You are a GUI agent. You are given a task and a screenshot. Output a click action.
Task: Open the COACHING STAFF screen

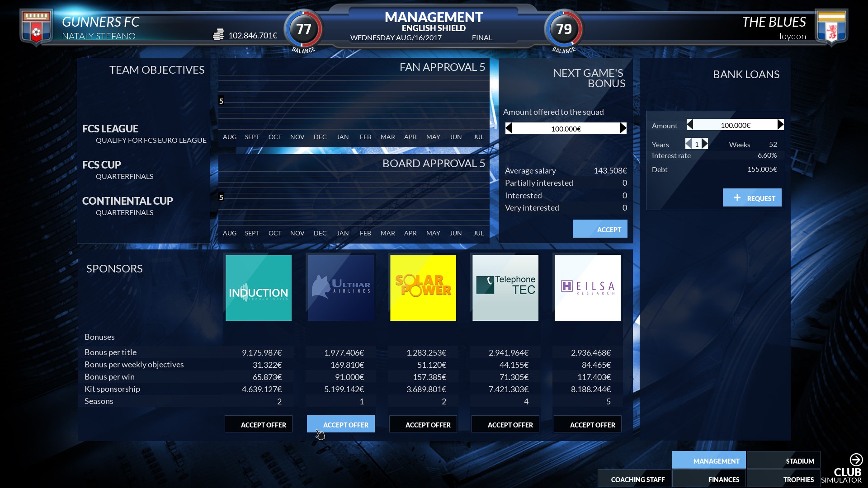click(x=638, y=479)
